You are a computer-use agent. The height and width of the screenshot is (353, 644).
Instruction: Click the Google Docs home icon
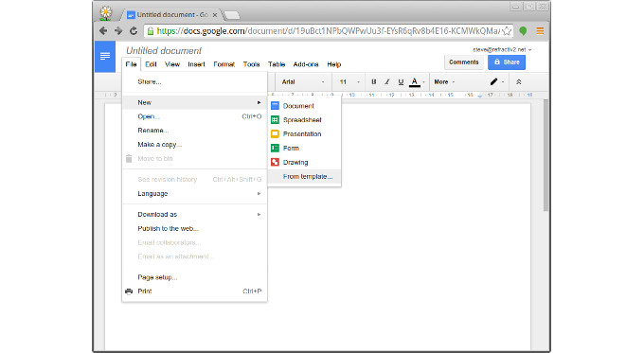(105, 56)
